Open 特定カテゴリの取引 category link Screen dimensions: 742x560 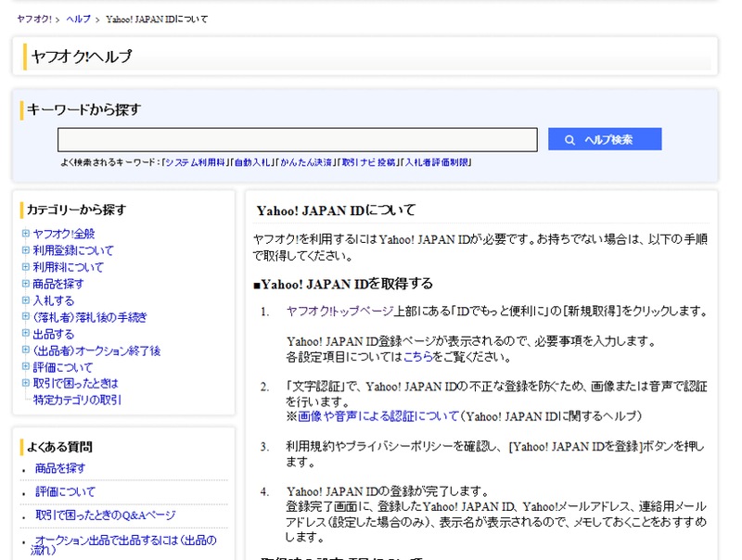tap(77, 400)
